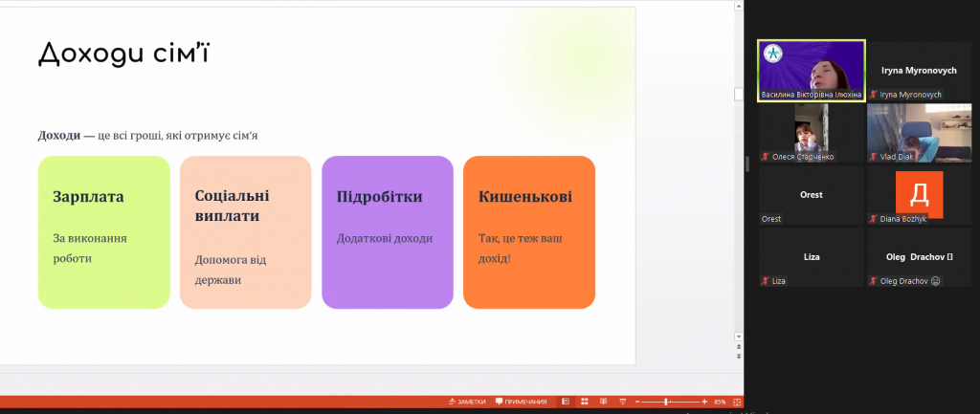Select the Кишенькові orange card
The height and width of the screenshot is (414, 980).
[528, 232]
